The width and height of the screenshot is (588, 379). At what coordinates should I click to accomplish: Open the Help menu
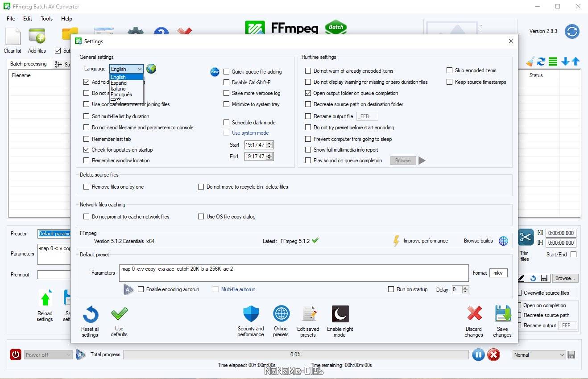pos(66,19)
